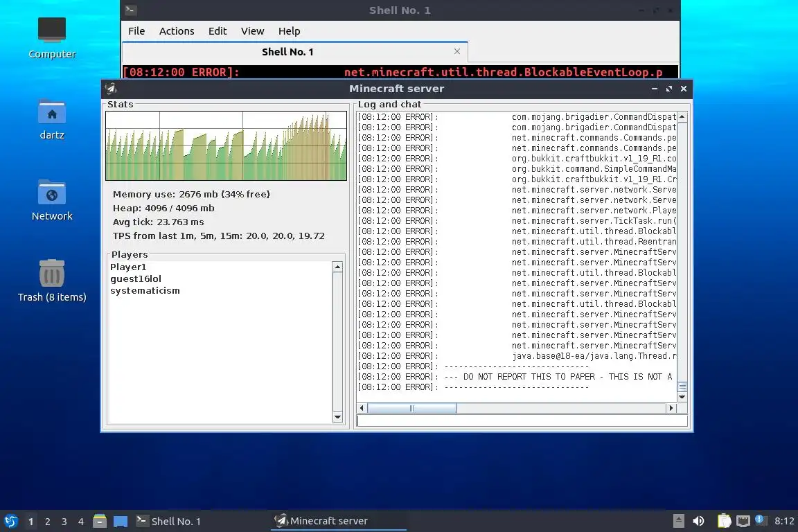Click the log horizontal scrollbar left arrow

coord(362,408)
